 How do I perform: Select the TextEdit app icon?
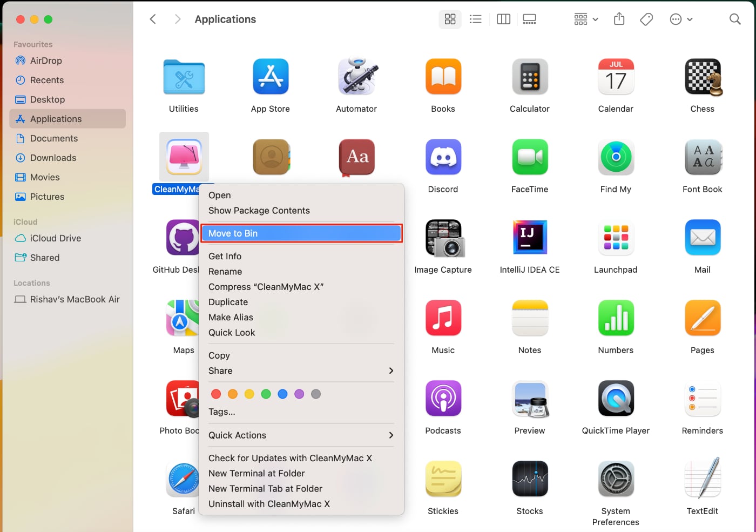point(703,478)
